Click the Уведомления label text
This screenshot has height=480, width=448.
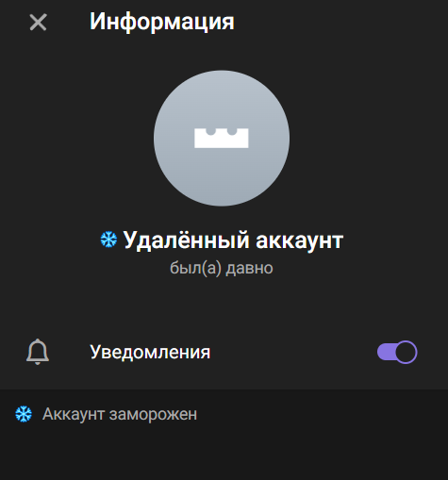coord(150,352)
